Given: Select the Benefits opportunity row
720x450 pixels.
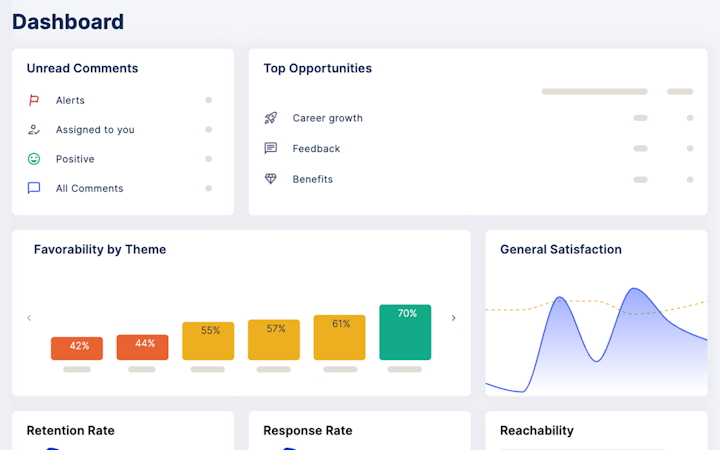Looking at the screenshot, I should (x=478, y=179).
